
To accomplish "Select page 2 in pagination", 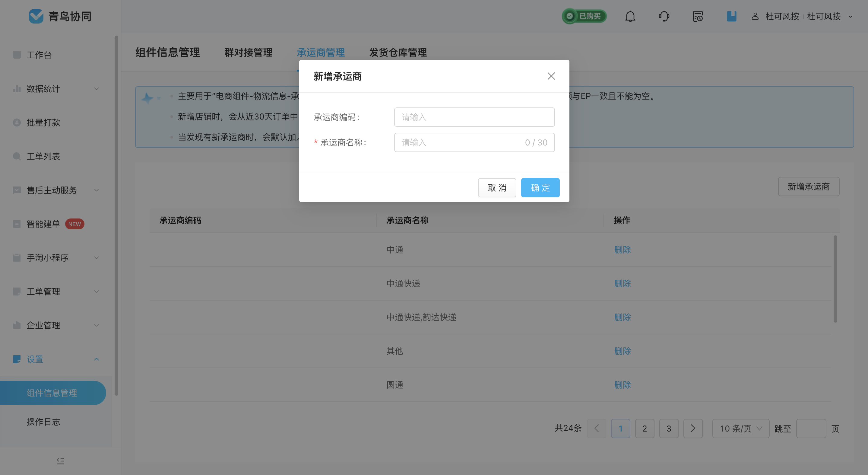I will click(x=645, y=429).
